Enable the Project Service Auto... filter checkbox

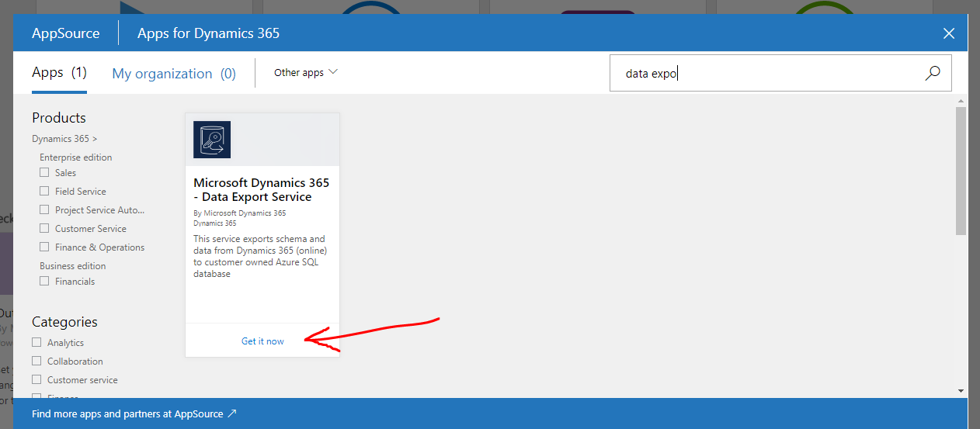(44, 209)
